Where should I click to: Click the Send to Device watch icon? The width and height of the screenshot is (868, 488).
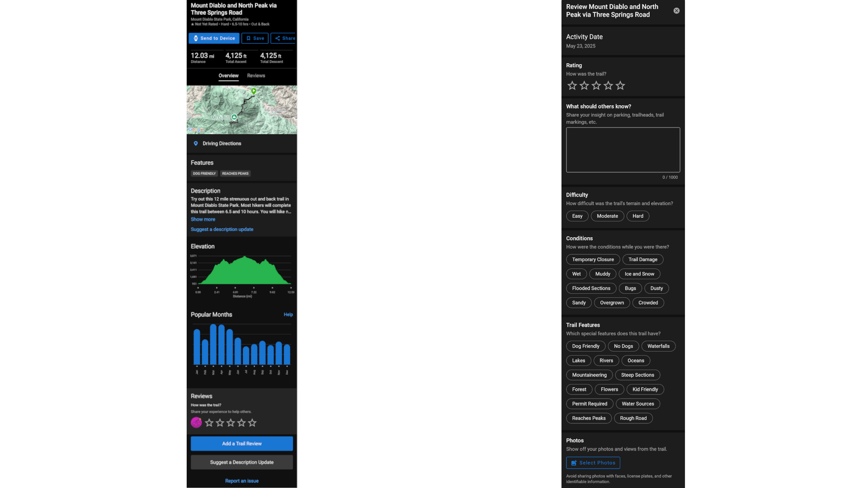coord(196,38)
